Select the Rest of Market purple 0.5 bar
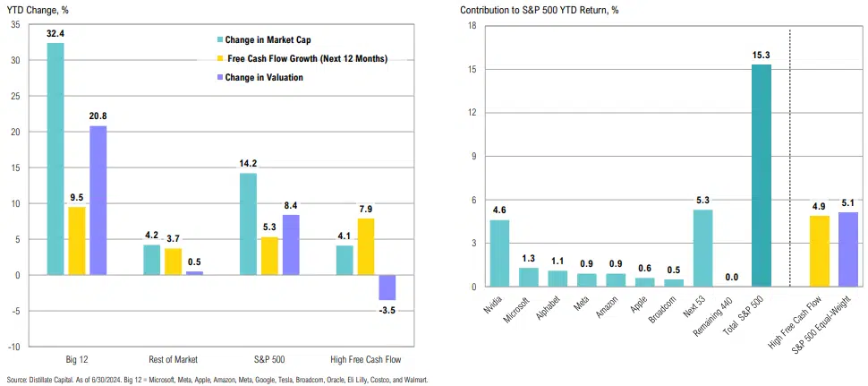The image size is (868, 386). pos(194,273)
